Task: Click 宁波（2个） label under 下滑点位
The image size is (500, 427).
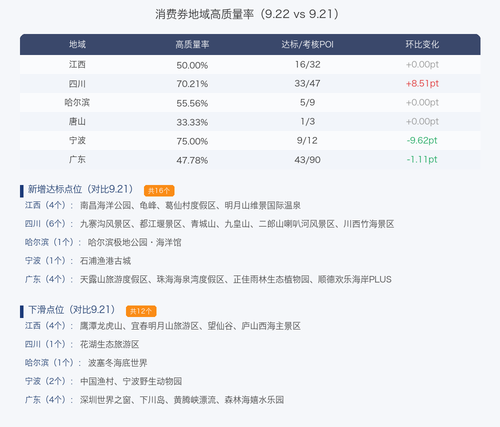Action: (x=49, y=381)
